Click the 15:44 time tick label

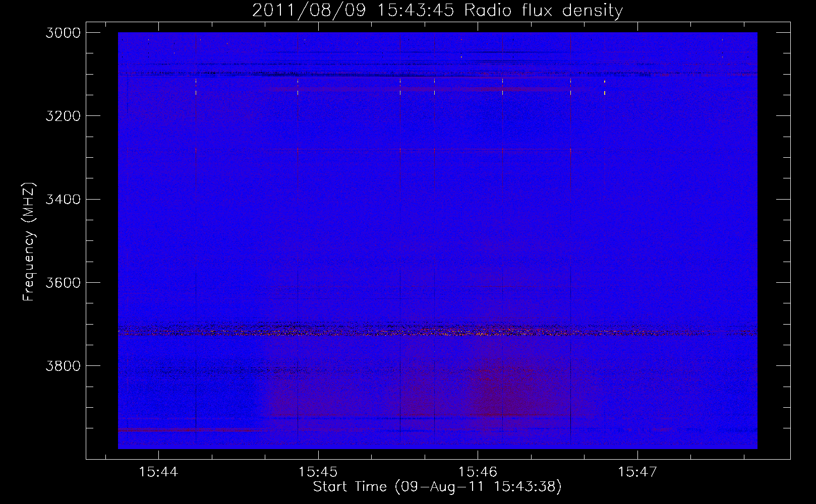pos(159,472)
